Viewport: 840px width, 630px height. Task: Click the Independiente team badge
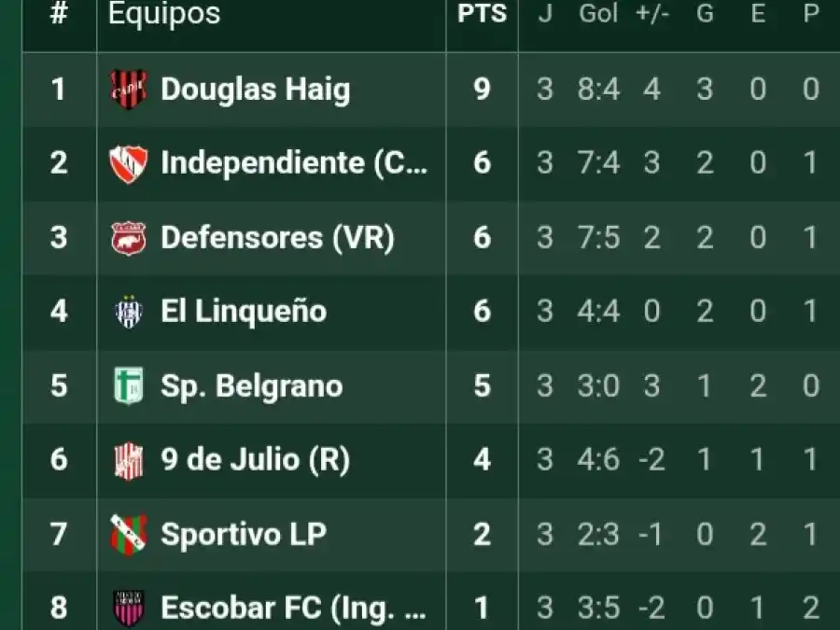[x=128, y=163]
